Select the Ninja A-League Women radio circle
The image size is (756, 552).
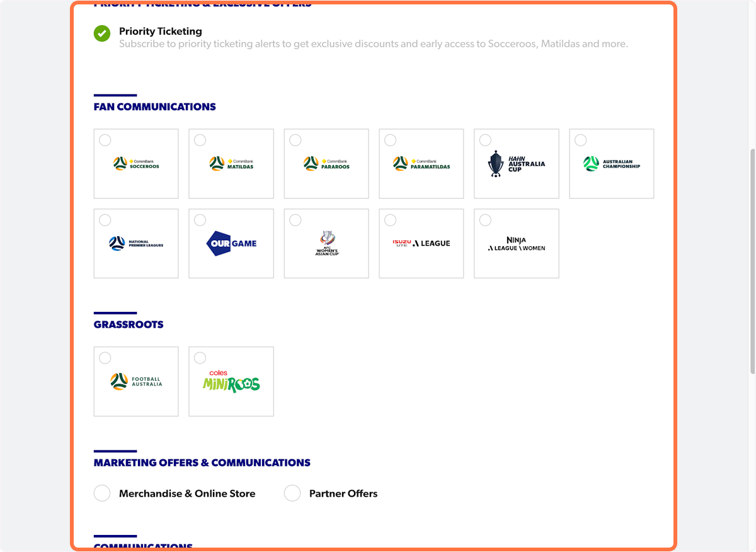click(485, 220)
